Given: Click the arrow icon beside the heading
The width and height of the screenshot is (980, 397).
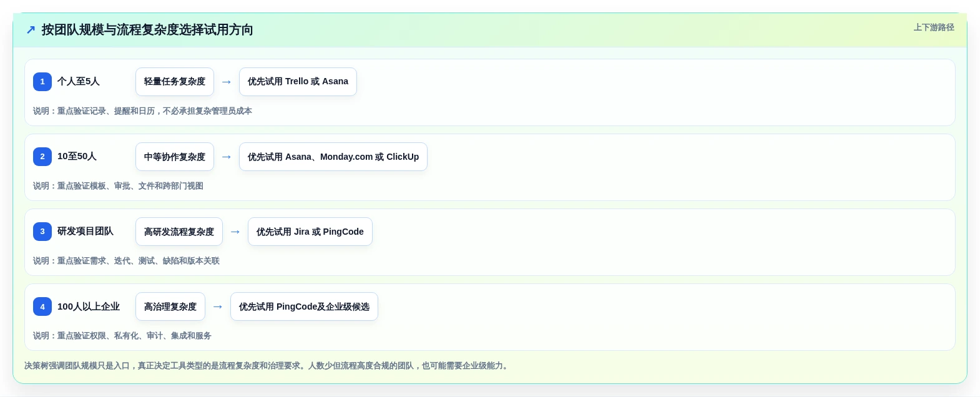Looking at the screenshot, I should coord(31,30).
